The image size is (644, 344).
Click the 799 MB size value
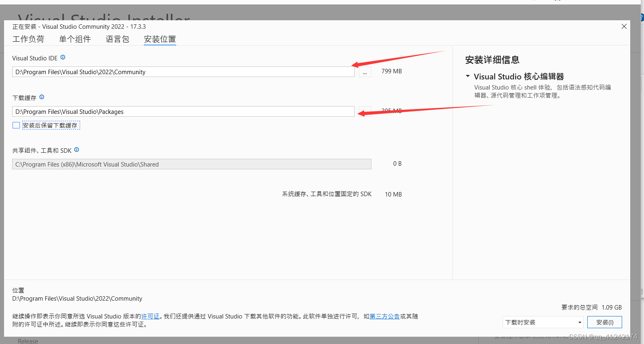pos(392,71)
